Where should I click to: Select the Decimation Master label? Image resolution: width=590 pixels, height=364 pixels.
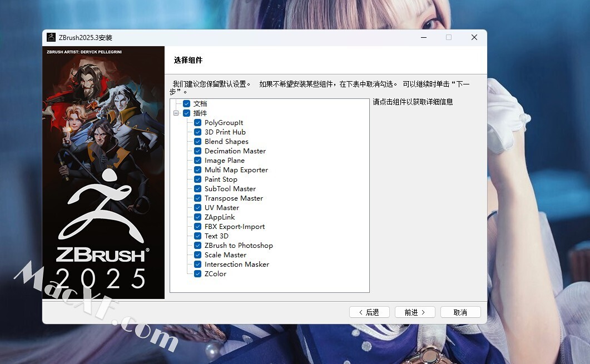[x=235, y=151]
